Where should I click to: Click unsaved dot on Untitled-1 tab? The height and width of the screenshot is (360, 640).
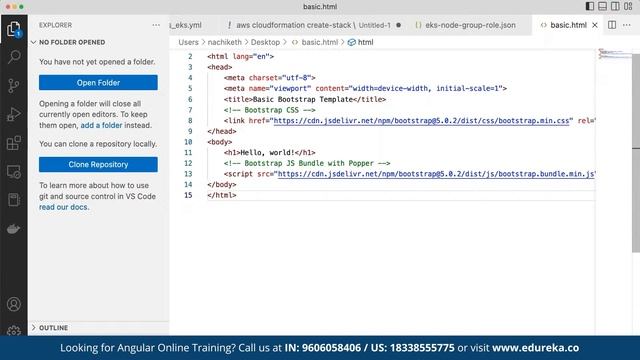point(398,25)
